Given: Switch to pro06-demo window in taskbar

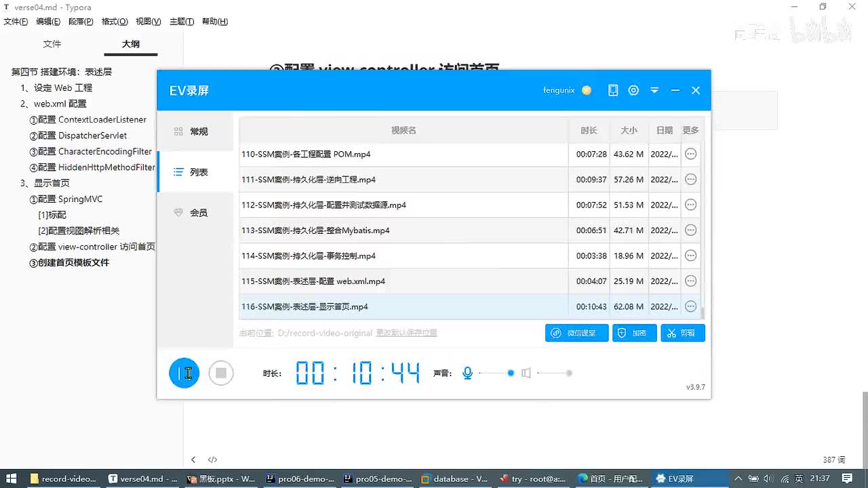Looking at the screenshot, I should pyautogui.click(x=300, y=479).
